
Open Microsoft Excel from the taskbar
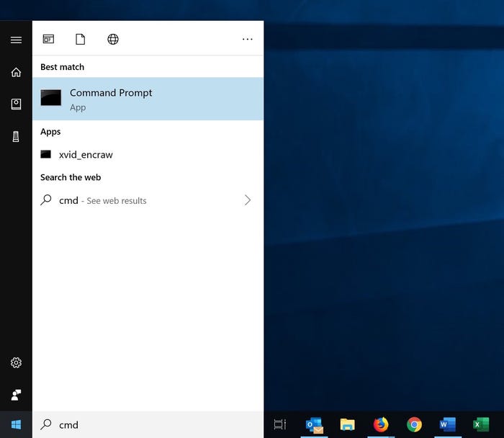click(x=481, y=424)
